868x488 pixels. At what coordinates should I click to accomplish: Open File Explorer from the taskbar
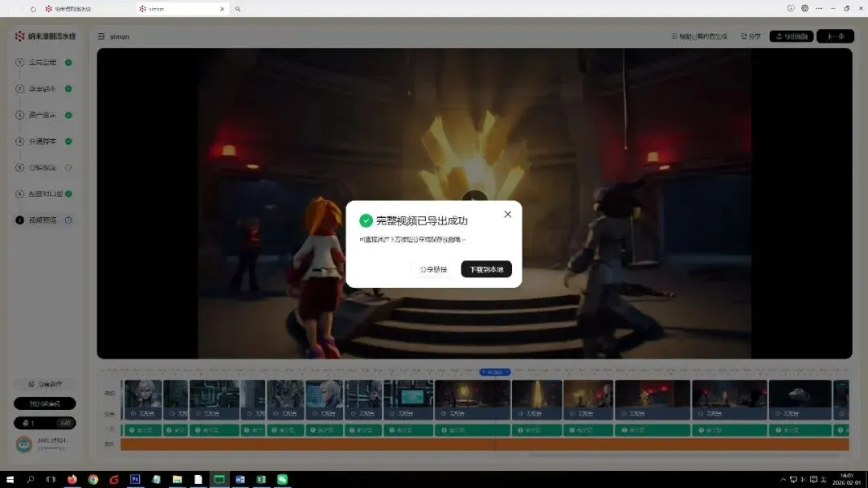click(177, 480)
